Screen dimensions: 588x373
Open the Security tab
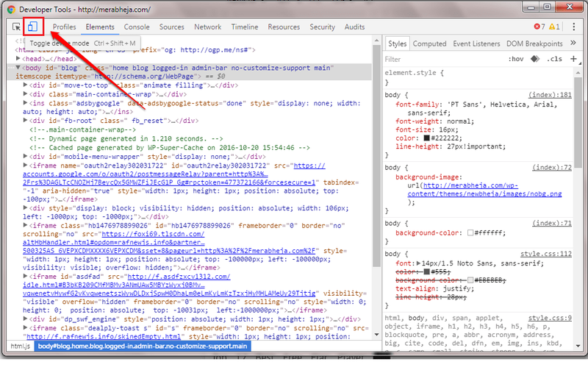[x=322, y=27]
